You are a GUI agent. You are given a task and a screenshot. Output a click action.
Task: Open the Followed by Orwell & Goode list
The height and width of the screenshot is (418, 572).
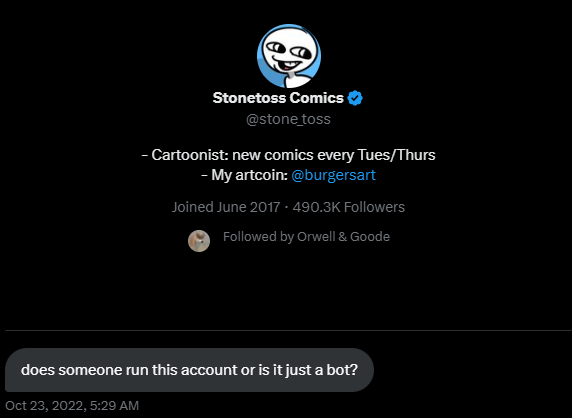click(x=306, y=237)
